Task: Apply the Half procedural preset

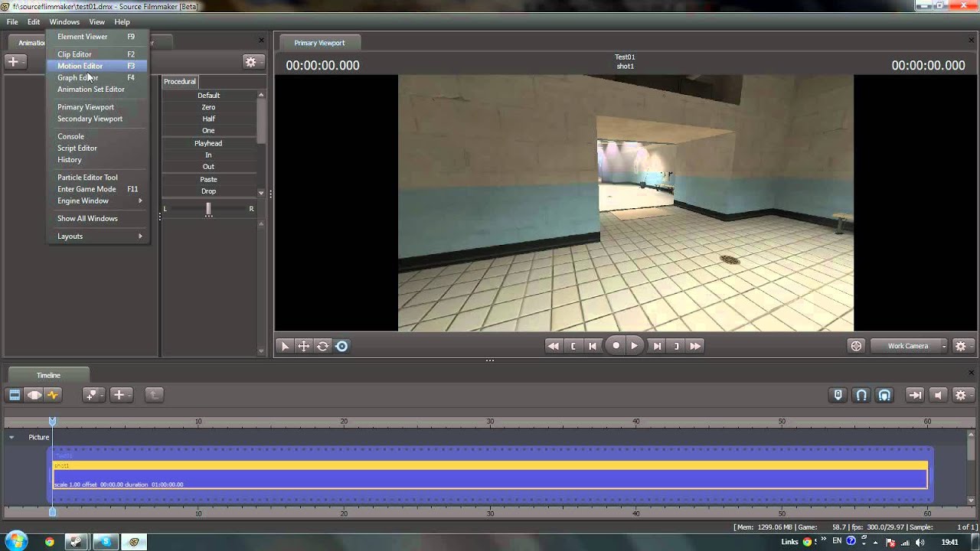Action: [x=208, y=119]
